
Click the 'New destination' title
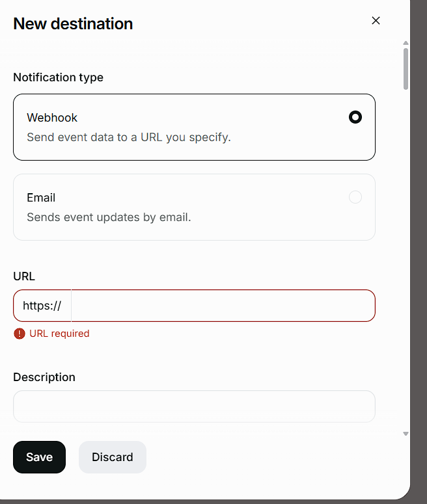(73, 23)
